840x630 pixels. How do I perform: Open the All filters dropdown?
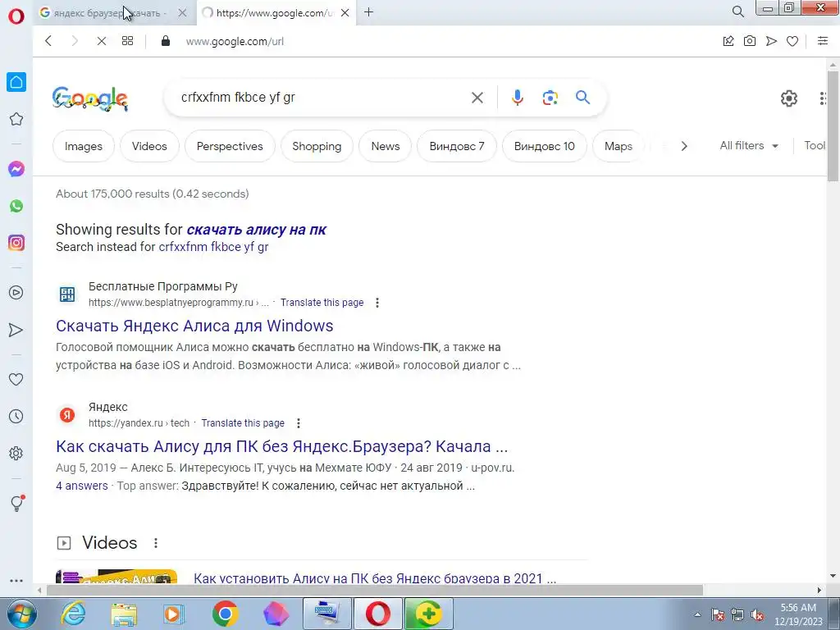coord(749,146)
